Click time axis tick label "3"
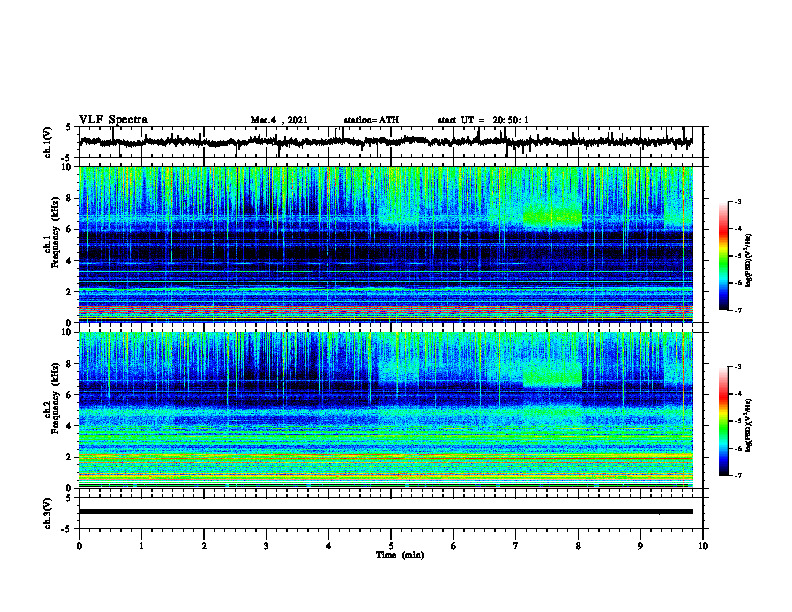The width and height of the screenshot is (792, 612). coord(266,546)
